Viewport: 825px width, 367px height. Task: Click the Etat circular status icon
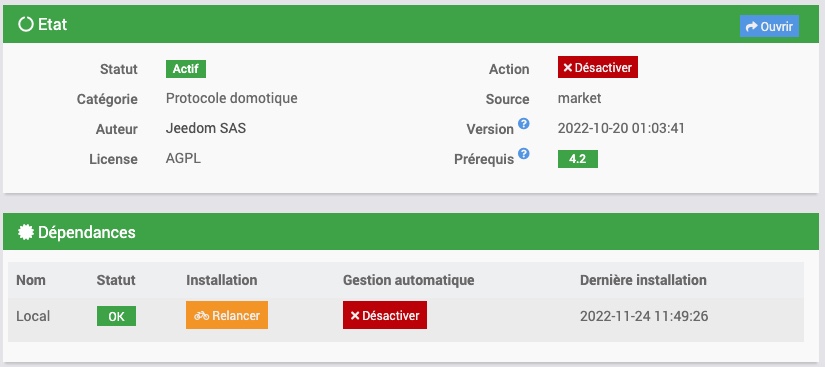tap(26, 24)
